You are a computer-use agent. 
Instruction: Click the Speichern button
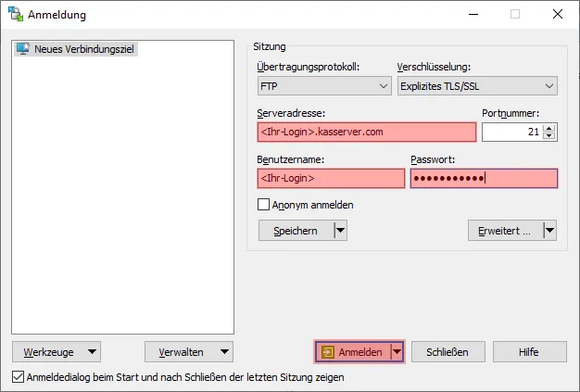(x=296, y=231)
